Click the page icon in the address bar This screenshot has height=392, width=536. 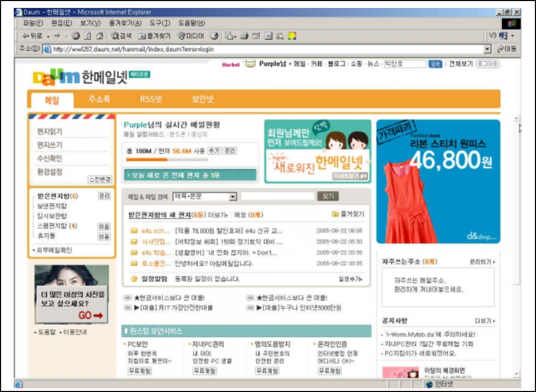[x=48, y=49]
